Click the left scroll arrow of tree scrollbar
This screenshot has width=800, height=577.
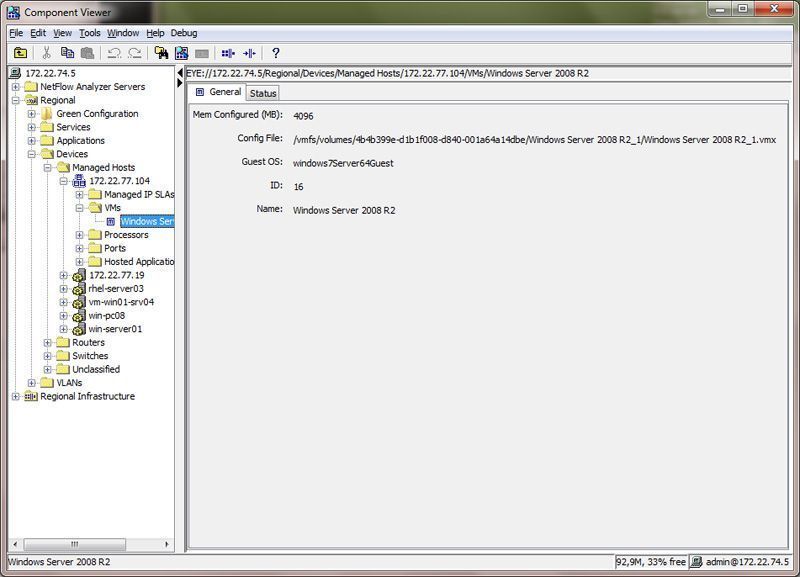[x=15, y=544]
